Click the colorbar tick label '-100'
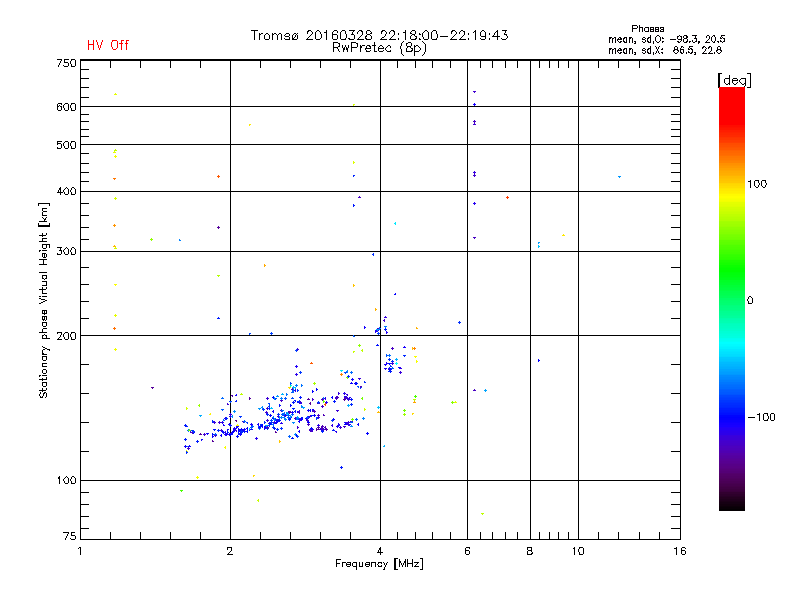This screenshot has width=800, height=600. click(x=761, y=417)
